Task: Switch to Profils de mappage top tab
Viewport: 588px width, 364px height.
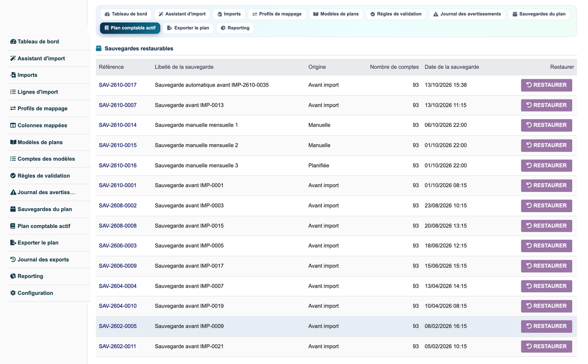Action: [277, 14]
